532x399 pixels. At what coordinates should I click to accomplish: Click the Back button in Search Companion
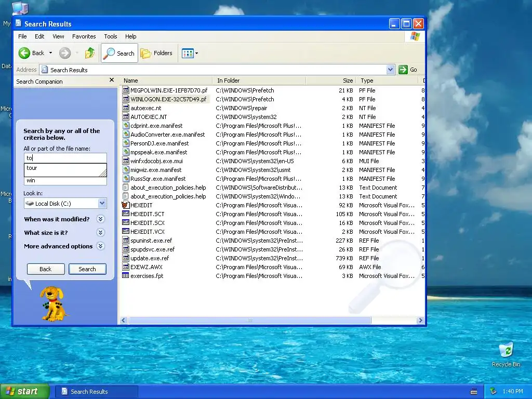point(46,269)
